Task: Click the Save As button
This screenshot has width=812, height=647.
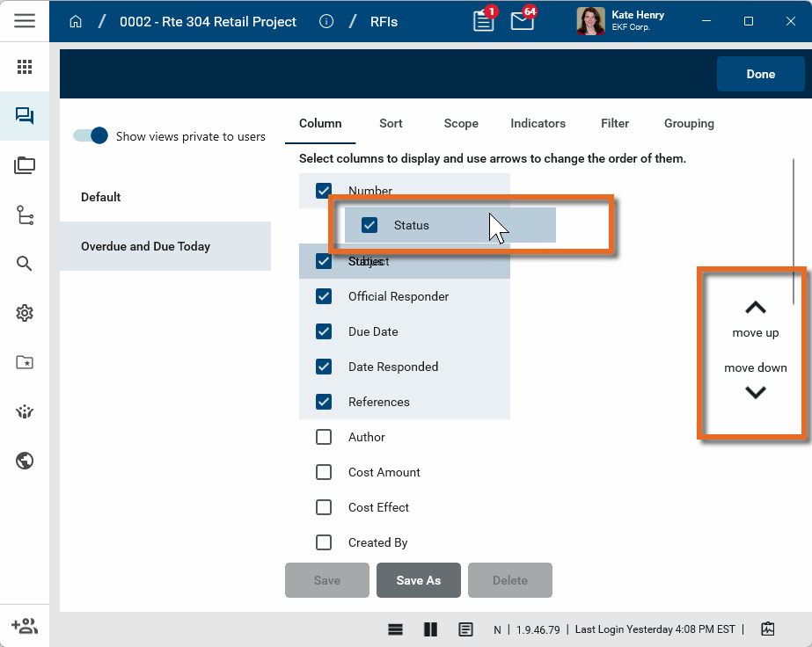Action: point(419,580)
